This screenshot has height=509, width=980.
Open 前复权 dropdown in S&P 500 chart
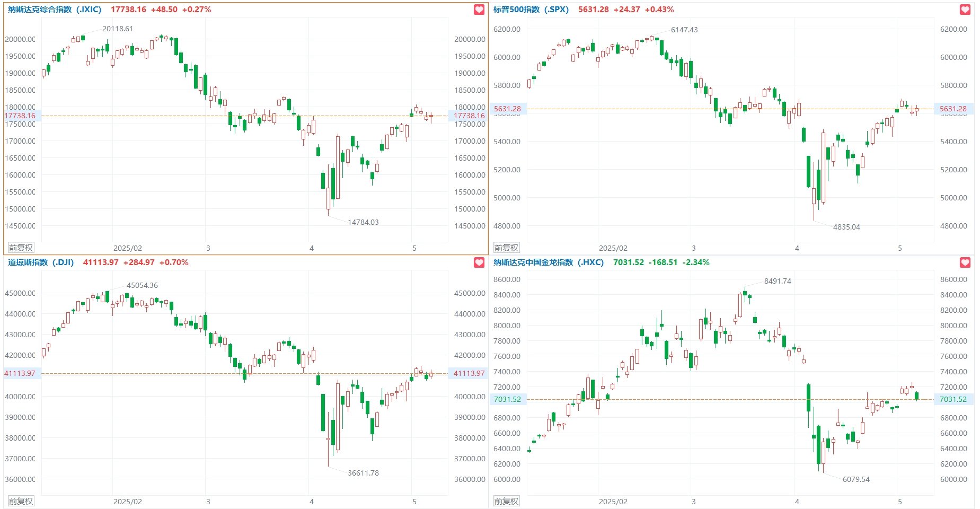[506, 248]
